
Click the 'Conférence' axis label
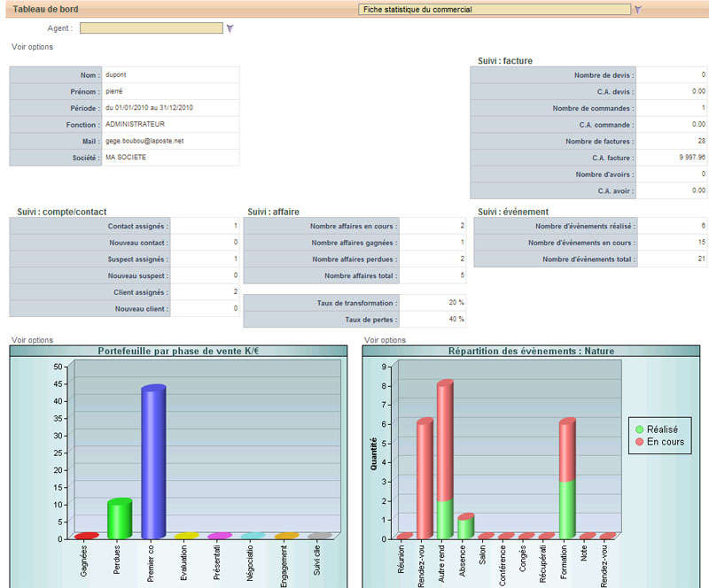(x=503, y=566)
